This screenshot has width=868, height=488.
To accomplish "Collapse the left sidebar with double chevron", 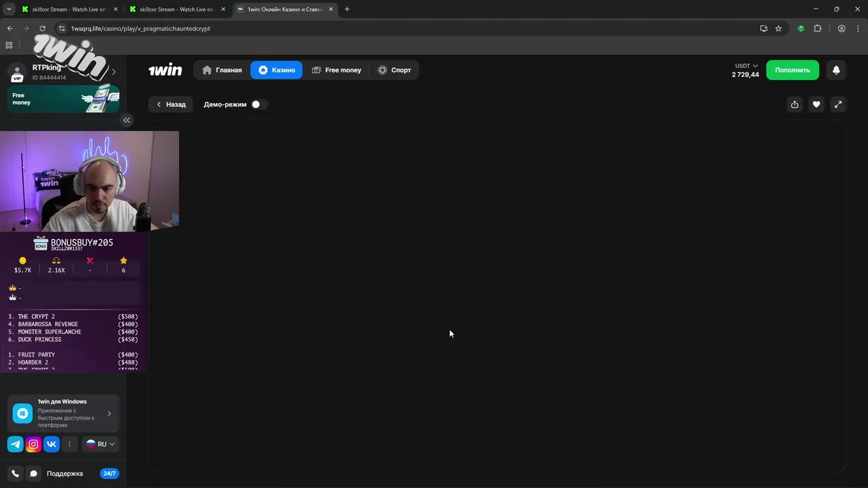I will coord(126,120).
